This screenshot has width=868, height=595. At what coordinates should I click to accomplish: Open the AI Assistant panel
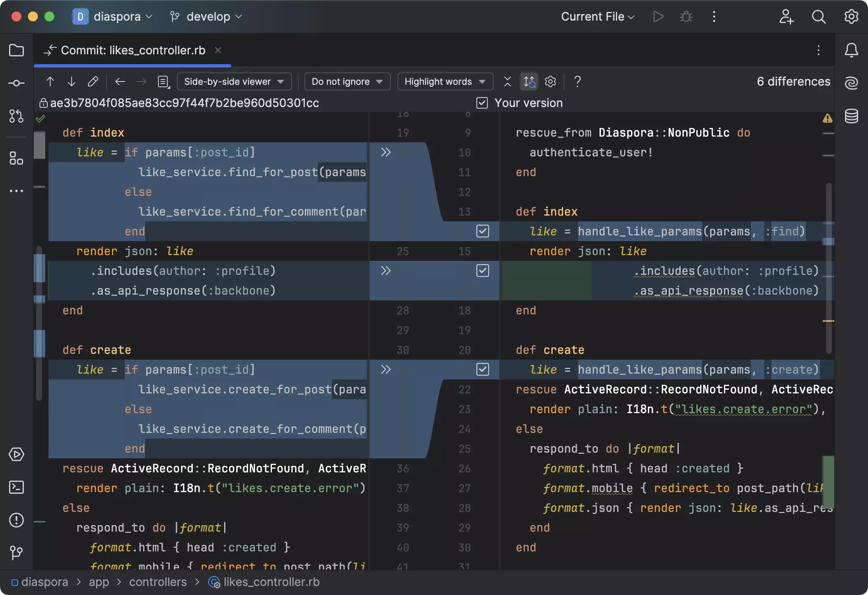pyautogui.click(x=852, y=83)
